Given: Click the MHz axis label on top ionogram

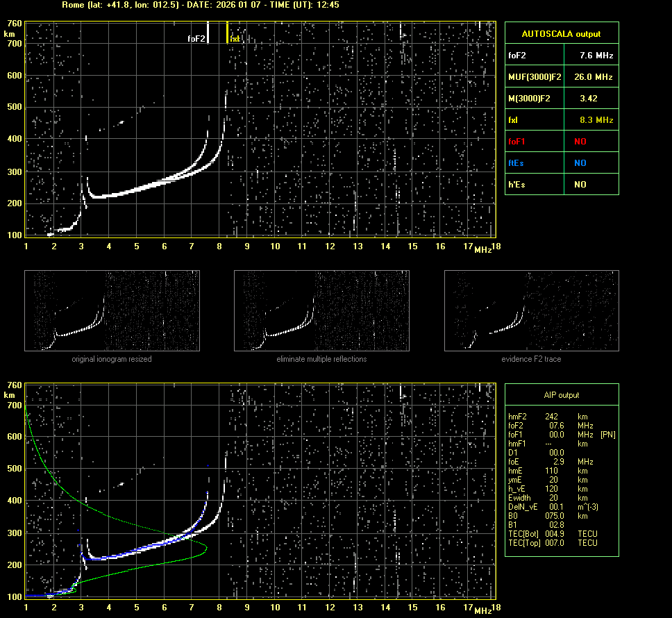Looking at the screenshot, I should pos(482,249).
